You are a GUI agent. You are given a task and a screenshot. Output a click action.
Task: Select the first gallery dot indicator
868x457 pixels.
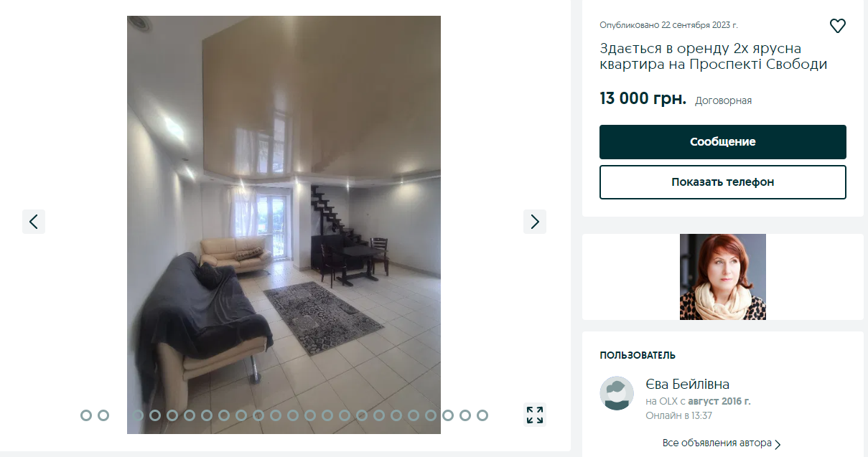tap(86, 415)
